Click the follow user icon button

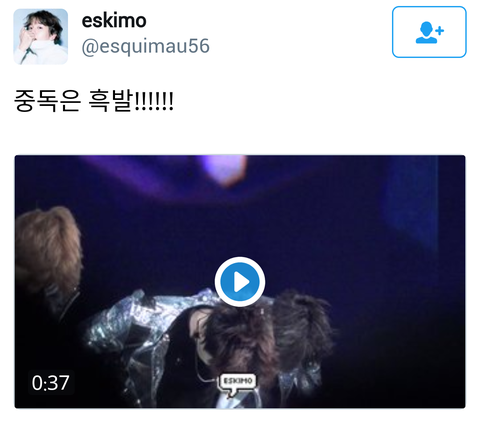(429, 32)
